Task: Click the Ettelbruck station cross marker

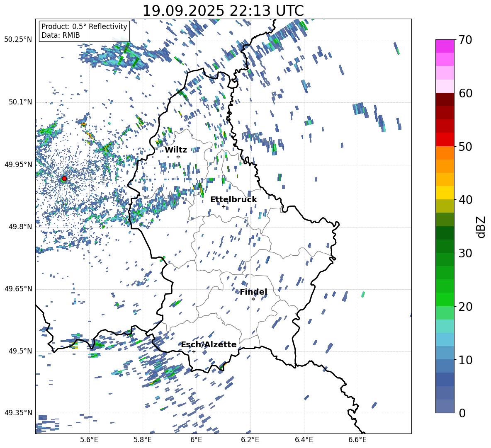Action: pos(224,206)
